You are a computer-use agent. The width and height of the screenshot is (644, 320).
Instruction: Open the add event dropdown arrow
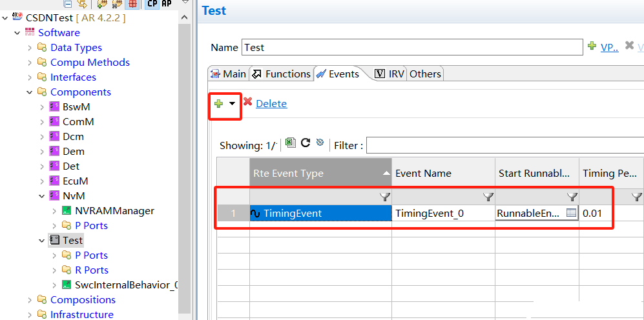click(232, 104)
